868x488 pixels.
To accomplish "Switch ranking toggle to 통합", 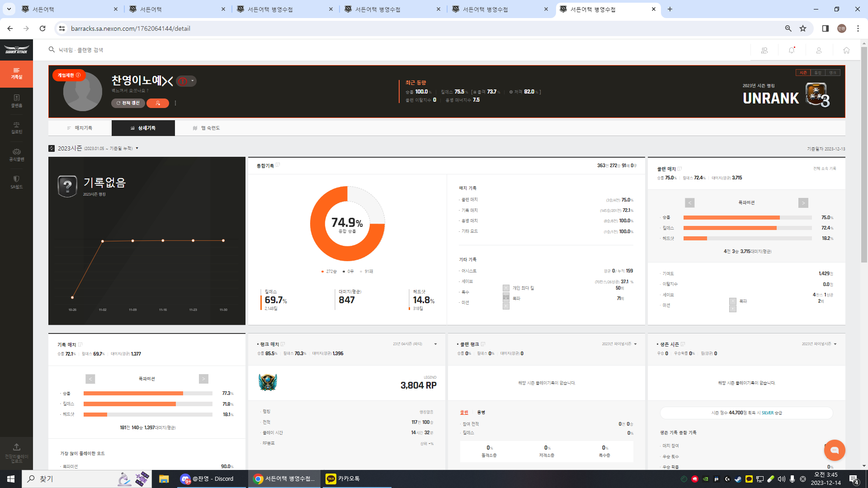I will (x=818, y=73).
